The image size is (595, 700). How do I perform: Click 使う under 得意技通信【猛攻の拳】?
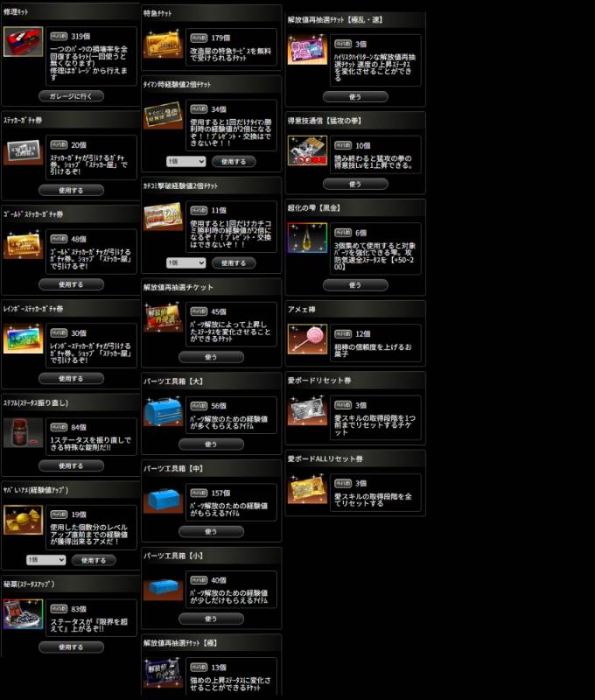(x=355, y=184)
